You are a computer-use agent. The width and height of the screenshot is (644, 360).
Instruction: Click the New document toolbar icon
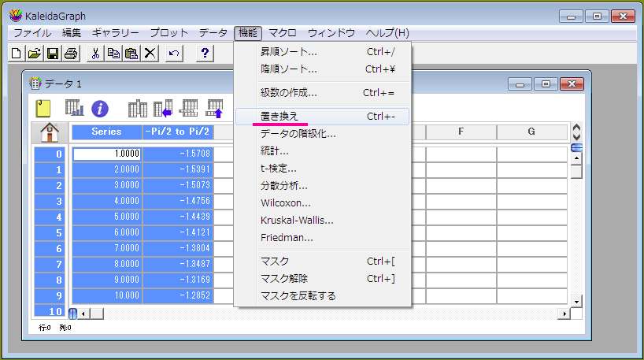[17, 54]
